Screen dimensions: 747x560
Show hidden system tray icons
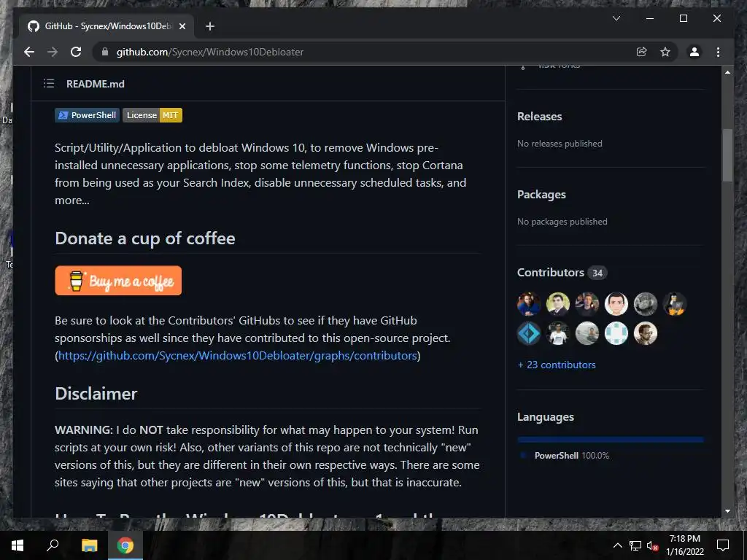(x=617, y=545)
